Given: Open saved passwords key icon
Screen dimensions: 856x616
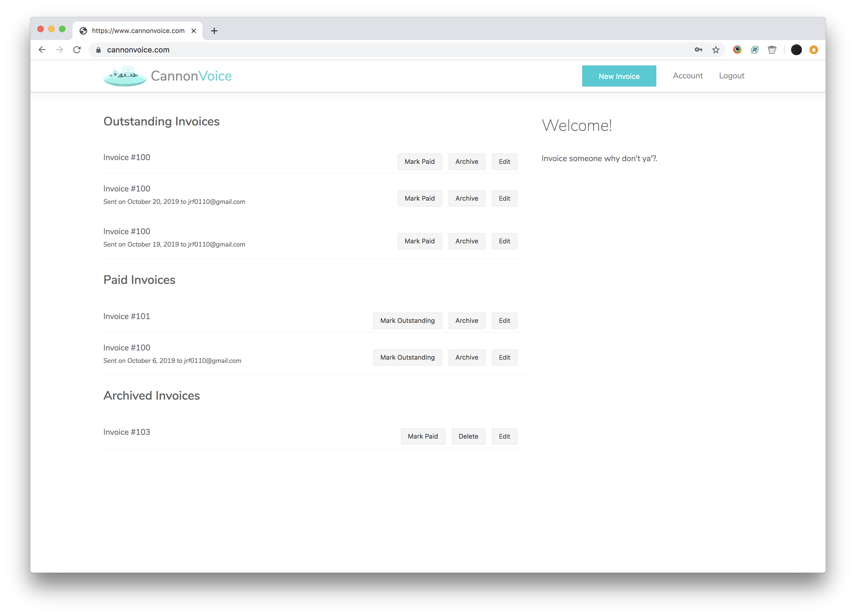Looking at the screenshot, I should pyautogui.click(x=698, y=50).
